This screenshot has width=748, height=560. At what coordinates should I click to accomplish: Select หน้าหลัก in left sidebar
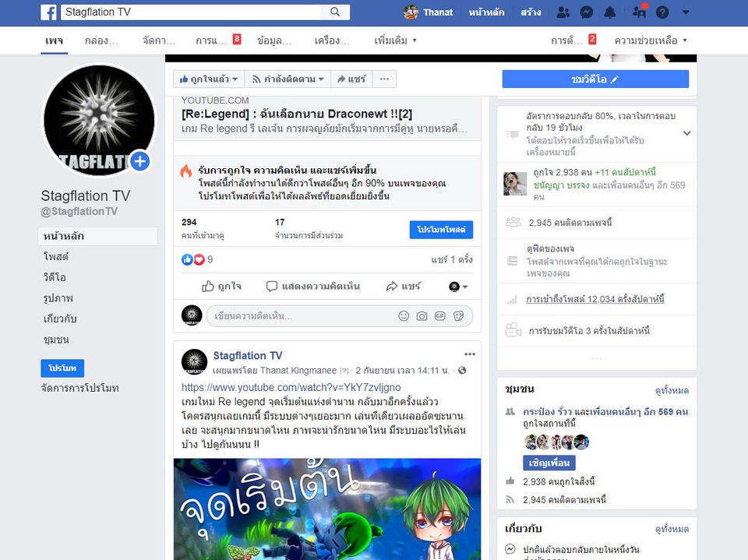pos(98,236)
